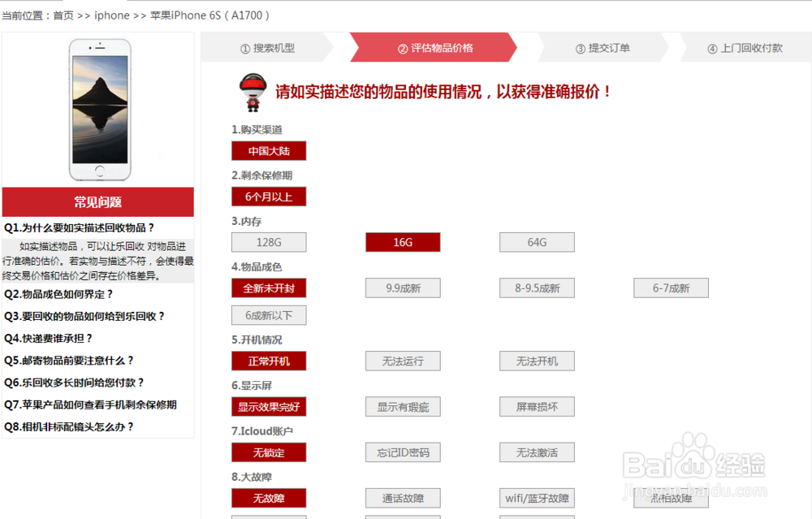Click the 7.Icloud账户 section label

pos(262,431)
